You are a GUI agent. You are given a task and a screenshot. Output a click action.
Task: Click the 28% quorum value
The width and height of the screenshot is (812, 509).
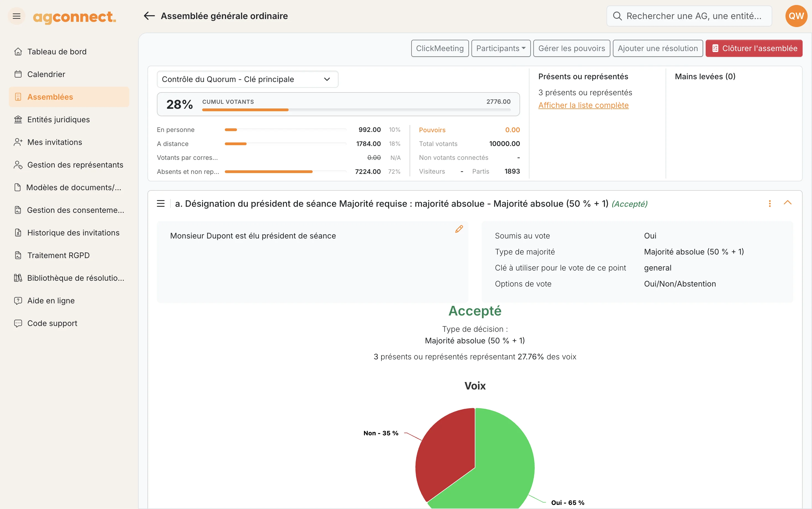click(x=180, y=104)
